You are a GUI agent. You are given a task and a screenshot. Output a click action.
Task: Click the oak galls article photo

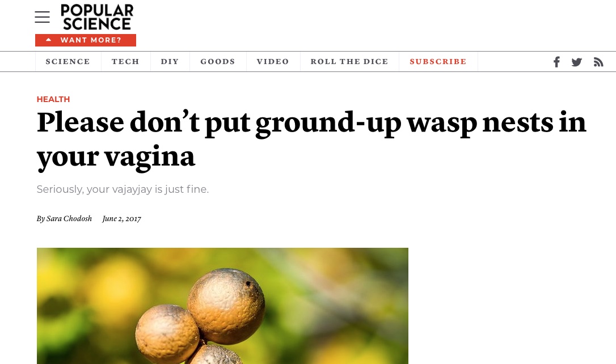tap(222, 306)
